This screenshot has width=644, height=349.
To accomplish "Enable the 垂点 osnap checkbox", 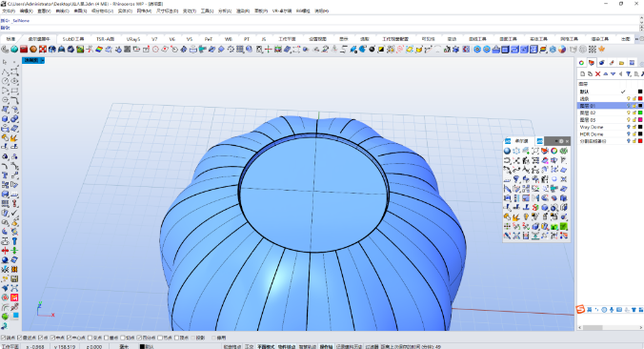I will 107,338.
